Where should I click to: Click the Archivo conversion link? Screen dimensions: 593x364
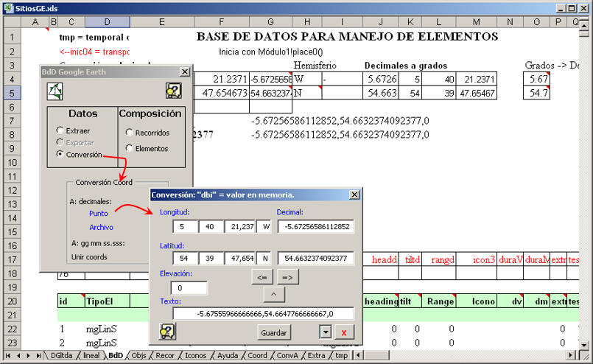tap(101, 228)
